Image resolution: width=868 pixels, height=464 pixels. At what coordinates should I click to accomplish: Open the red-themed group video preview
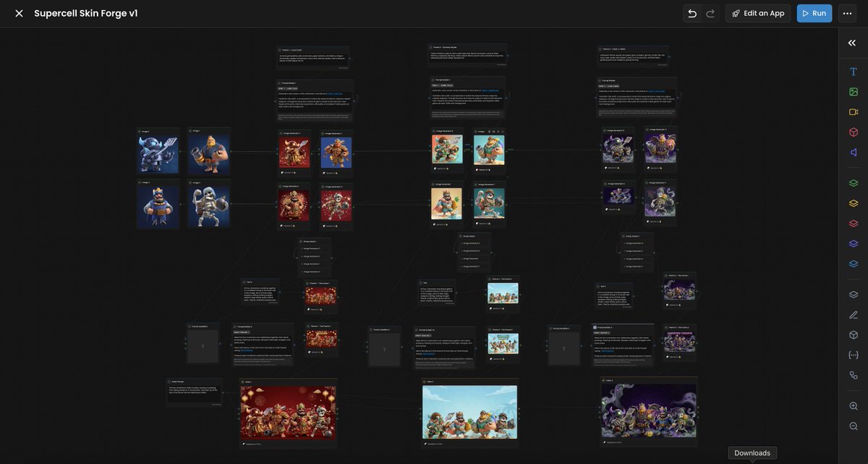click(288, 413)
